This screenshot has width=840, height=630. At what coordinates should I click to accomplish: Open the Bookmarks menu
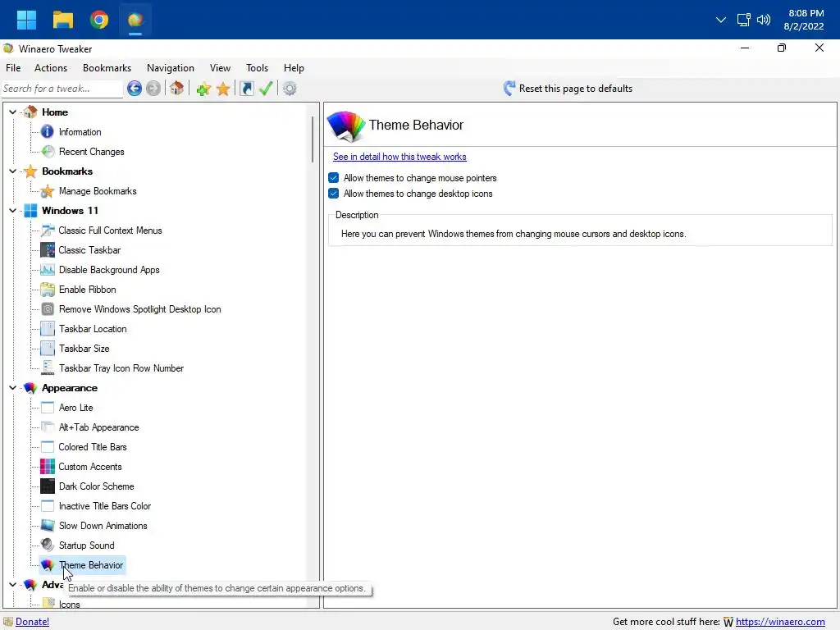tap(107, 68)
